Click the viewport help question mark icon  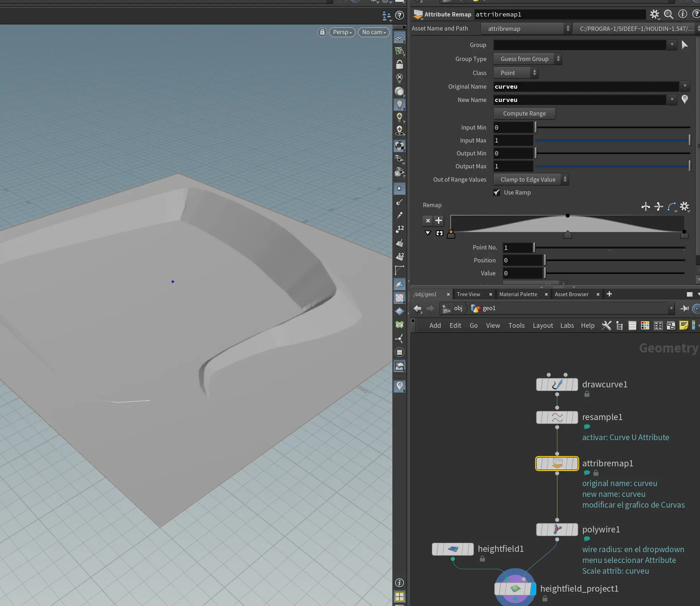tap(399, 15)
